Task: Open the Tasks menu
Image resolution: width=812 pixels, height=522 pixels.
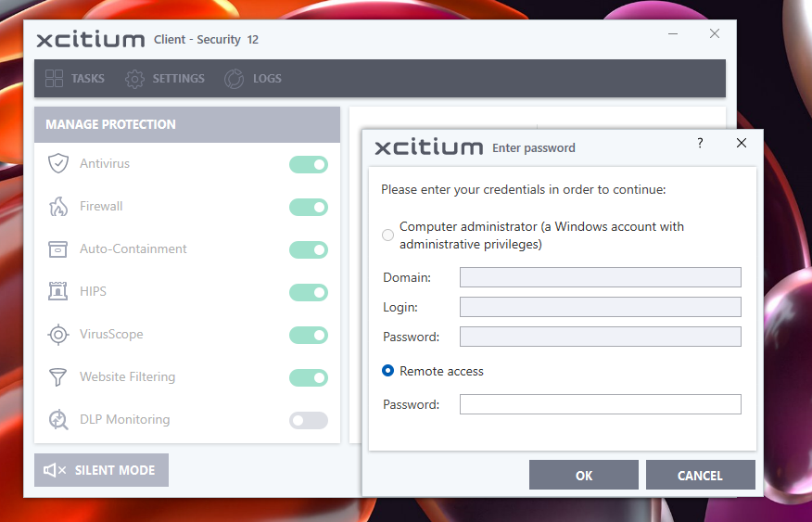Action: 75,79
